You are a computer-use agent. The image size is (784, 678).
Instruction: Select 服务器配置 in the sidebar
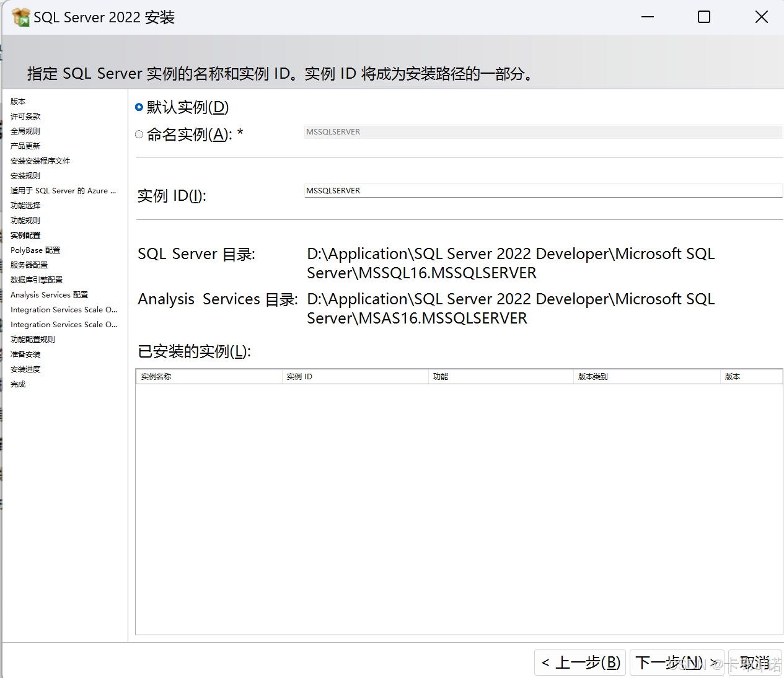pos(29,265)
